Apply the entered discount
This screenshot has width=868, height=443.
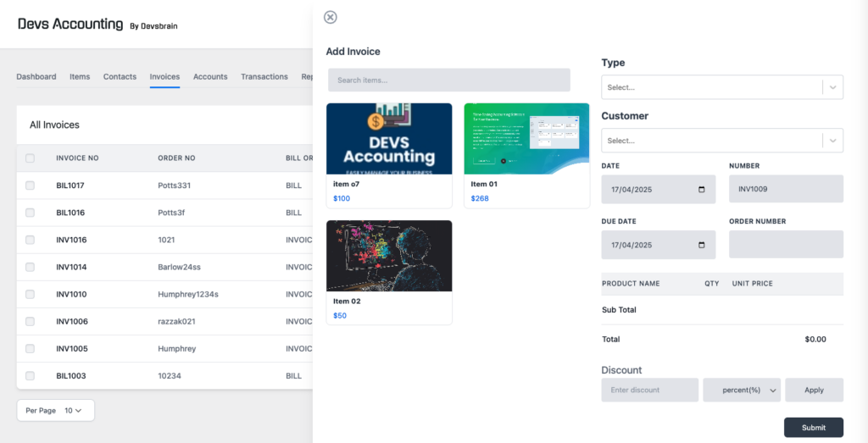[814, 390]
